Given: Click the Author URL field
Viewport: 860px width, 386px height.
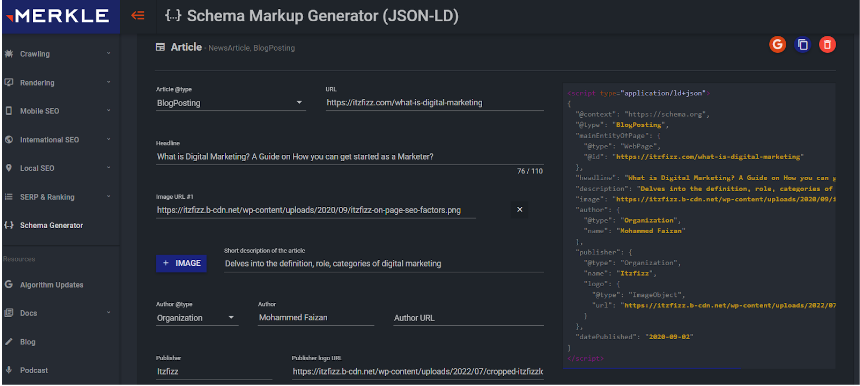Looking at the screenshot, I should (468, 318).
